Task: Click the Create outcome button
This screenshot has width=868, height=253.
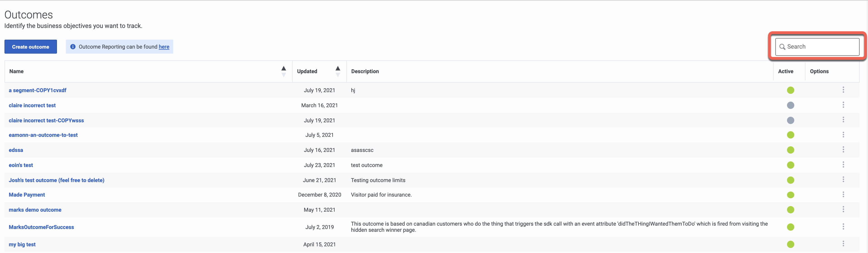Action: [x=31, y=47]
